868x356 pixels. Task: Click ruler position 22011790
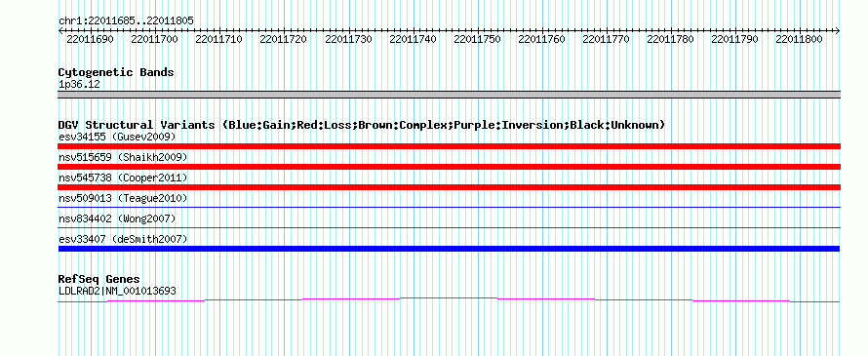[x=735, y=40]
